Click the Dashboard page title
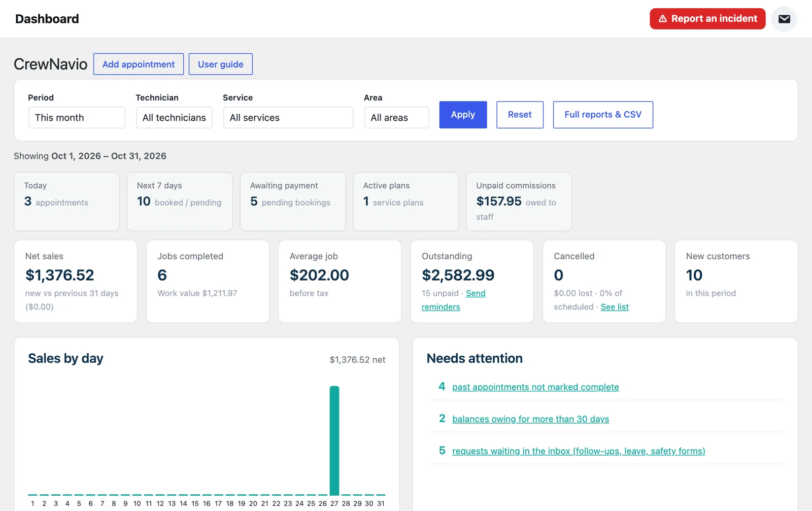 pyautogui.click(x=47, y=19)
